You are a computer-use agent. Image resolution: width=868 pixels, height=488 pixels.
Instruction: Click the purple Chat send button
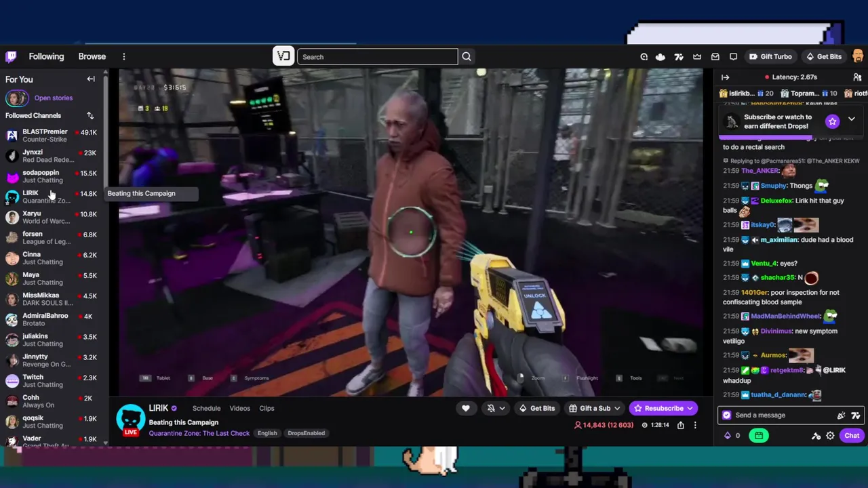click(852, 436)
